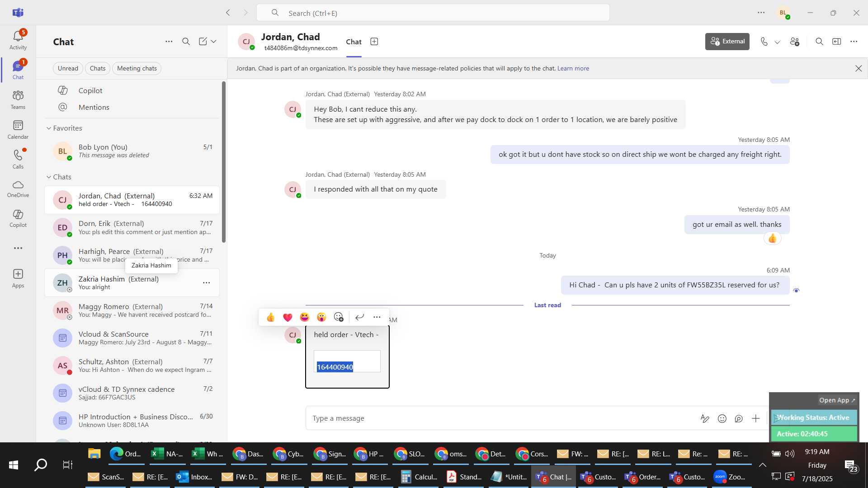The width and height of the screenshot is (868, 488).
Task: Open Dorn, Erik chat
Action: click(132, 228)
